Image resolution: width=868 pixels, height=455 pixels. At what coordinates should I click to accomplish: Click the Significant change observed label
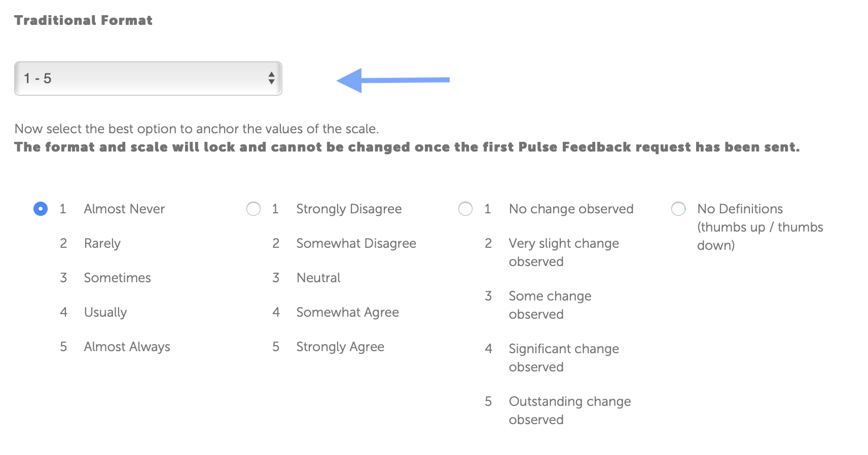click(563, 357)
